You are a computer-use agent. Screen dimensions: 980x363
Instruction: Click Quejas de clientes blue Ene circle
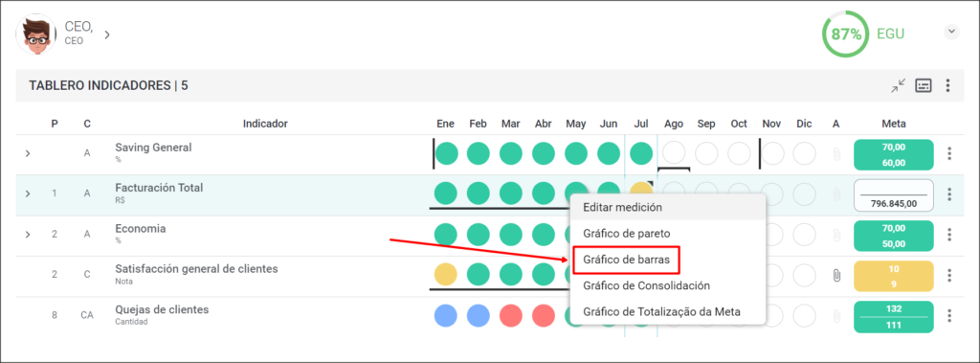446,315
